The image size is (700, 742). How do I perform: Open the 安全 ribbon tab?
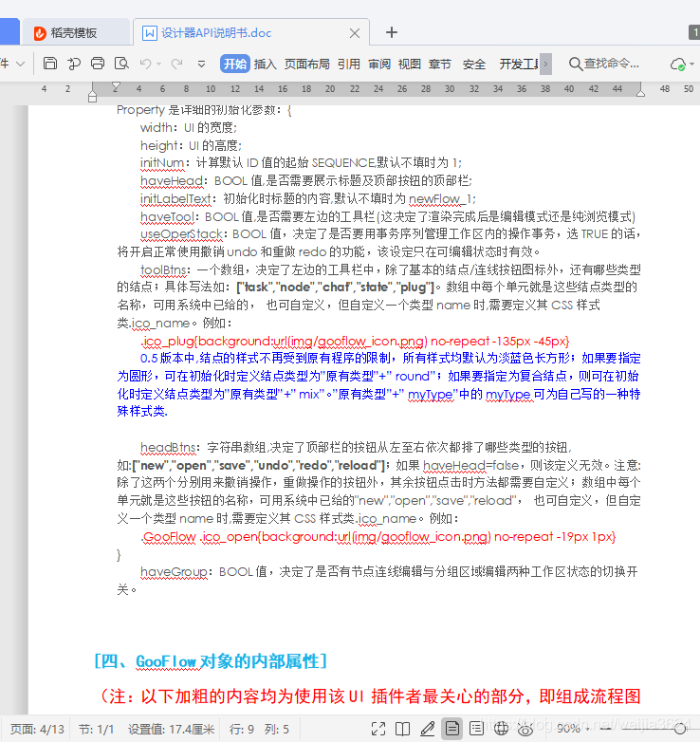click(474, 64)
